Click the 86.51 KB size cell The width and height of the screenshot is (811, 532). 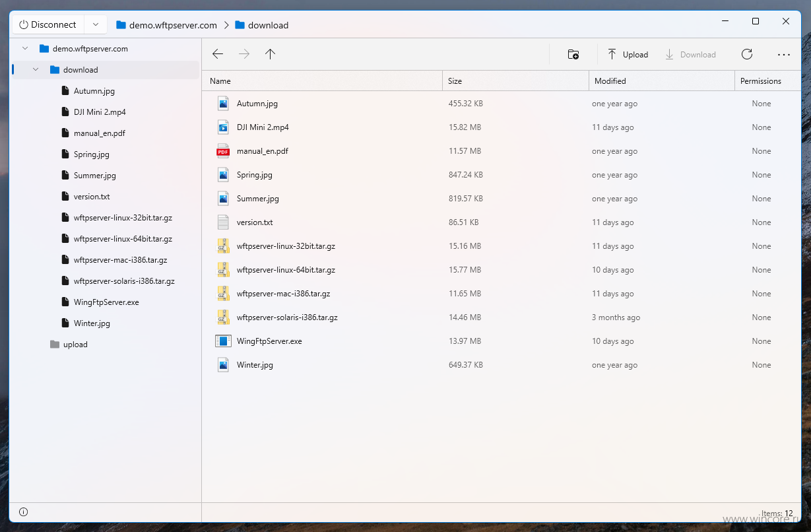(x=464, y=222)
